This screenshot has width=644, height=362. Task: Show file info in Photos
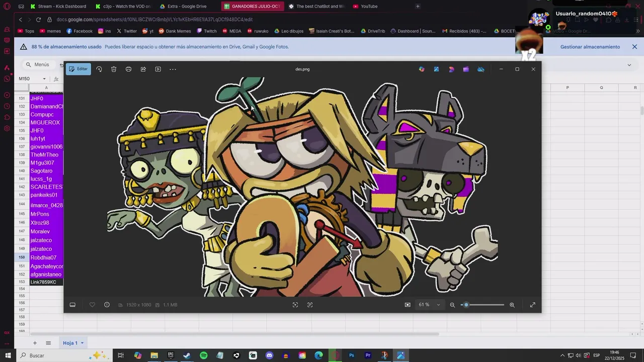[x=107, y=305]
